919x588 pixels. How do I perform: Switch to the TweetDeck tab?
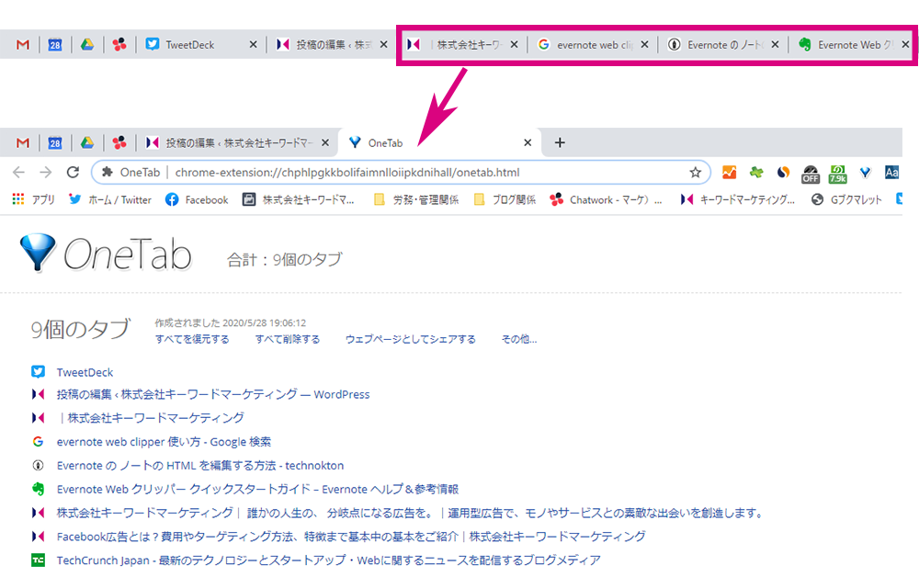201,44
